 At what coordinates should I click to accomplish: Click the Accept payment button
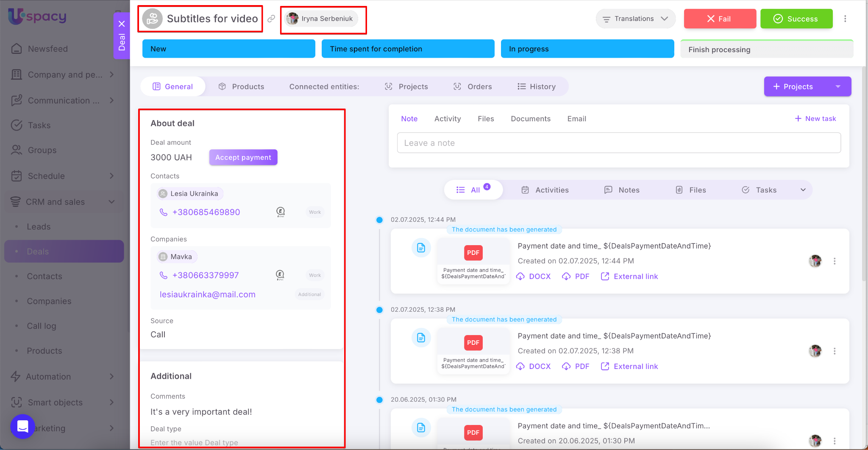[243, 157]
